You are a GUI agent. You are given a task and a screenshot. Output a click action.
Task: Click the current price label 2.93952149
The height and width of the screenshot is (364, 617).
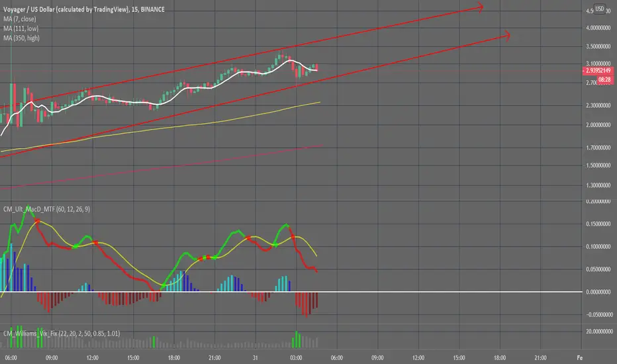pyautogui.click(x=598, y=70)
